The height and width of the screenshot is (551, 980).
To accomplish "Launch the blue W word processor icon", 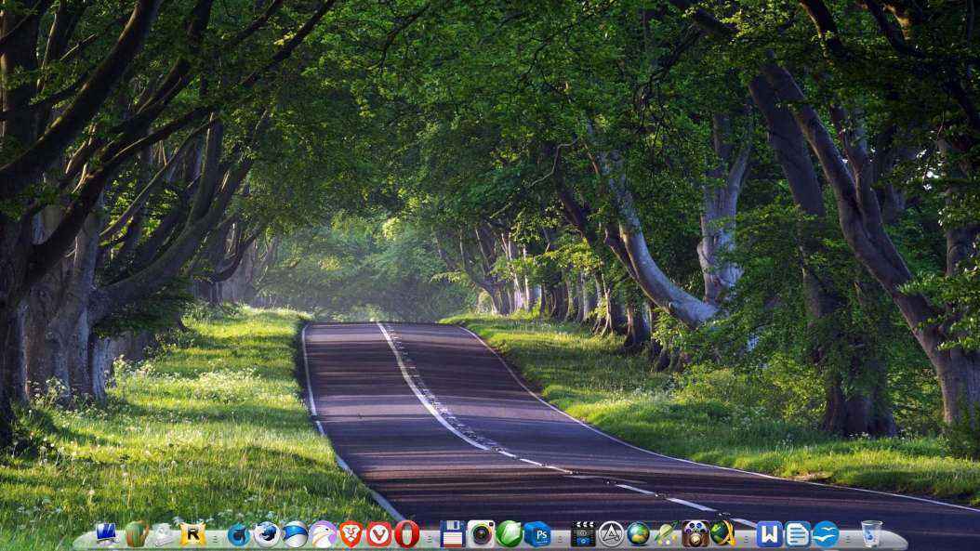I will (769, 534).
